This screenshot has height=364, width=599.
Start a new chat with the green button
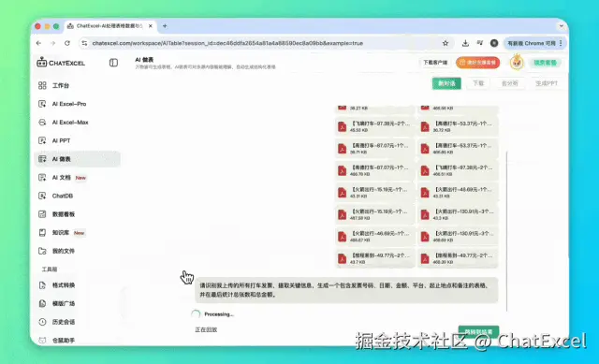[446, 83]
